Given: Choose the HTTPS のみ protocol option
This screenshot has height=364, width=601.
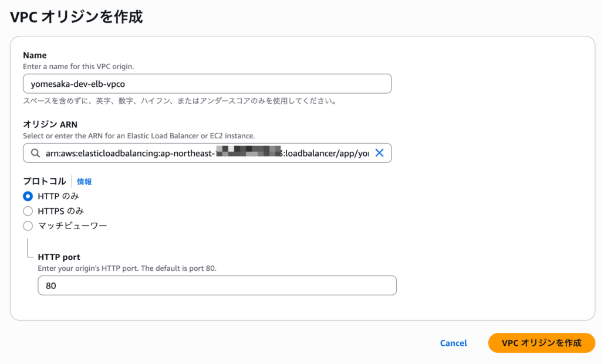Looking at the screenshot, I should 28,211.
